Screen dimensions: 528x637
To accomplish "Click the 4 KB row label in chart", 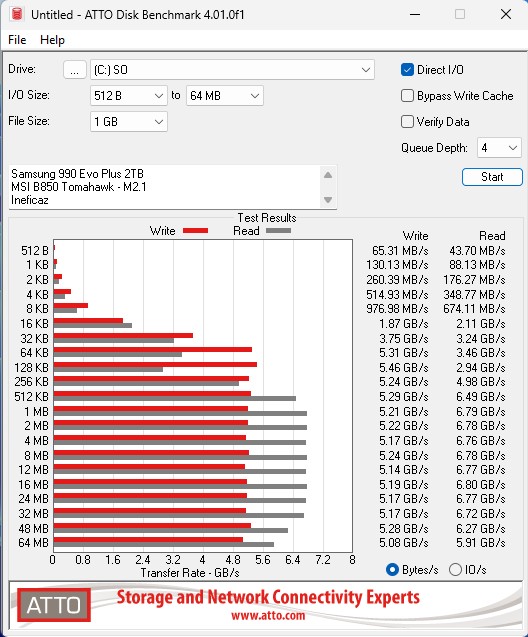I will coord(37,294).
